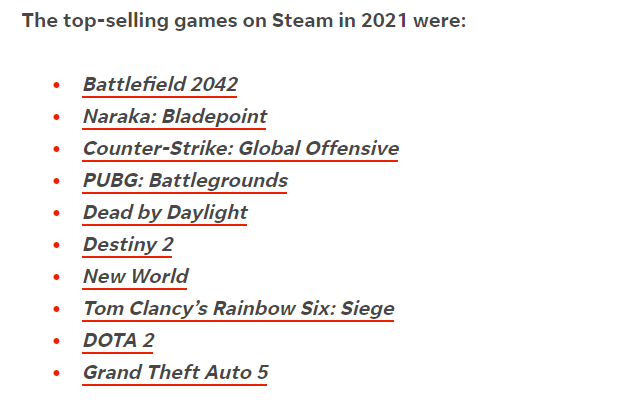This screenshot has width=630, height=420.
Task: Click the bullet next to Counter-Strike entry
Action: click(57, 150)
